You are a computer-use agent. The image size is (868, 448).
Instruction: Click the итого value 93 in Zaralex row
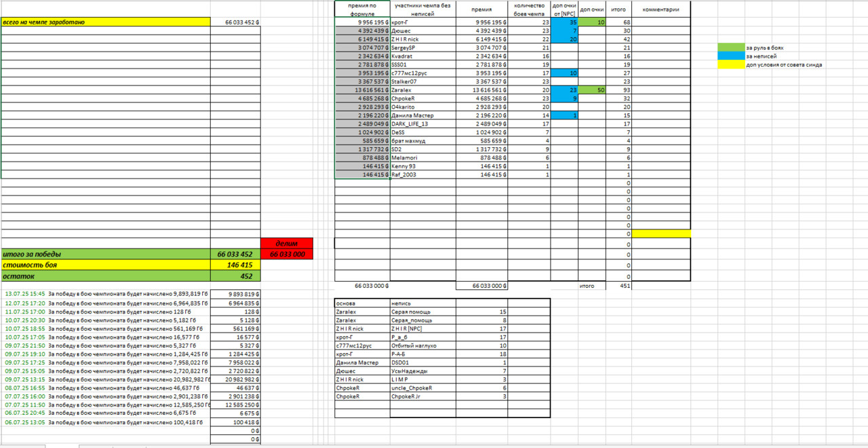(619, 90)
